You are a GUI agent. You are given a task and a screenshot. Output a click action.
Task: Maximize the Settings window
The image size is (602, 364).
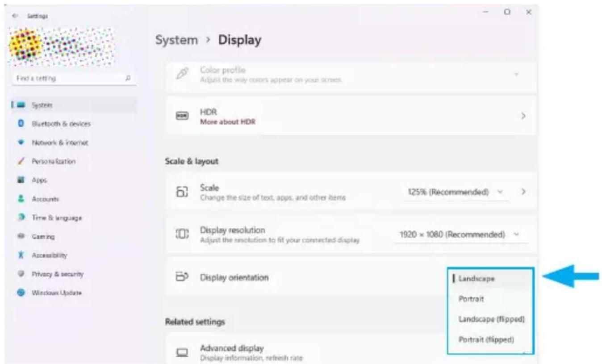[507, 13]
